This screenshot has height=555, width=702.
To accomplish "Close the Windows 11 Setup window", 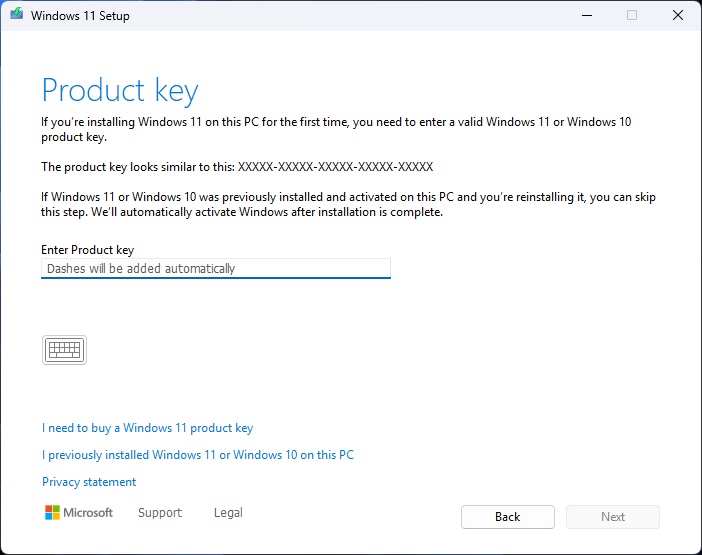I will point(678,15).
